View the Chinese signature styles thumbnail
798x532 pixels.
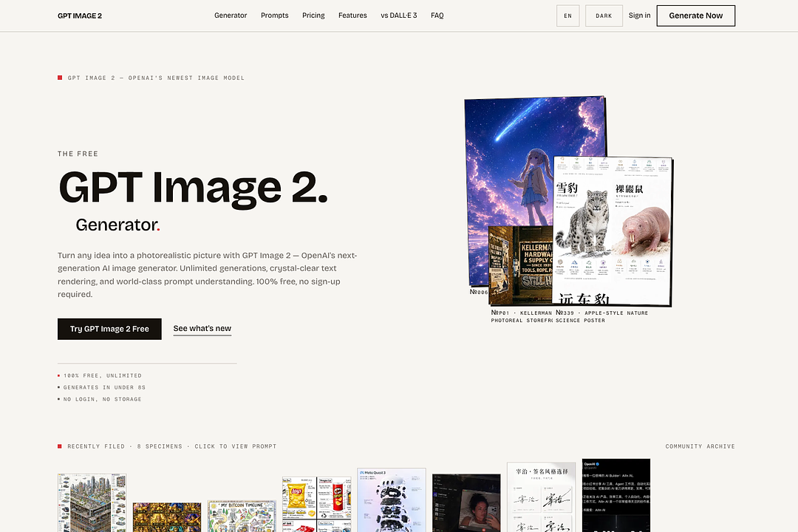pos(542,497)
